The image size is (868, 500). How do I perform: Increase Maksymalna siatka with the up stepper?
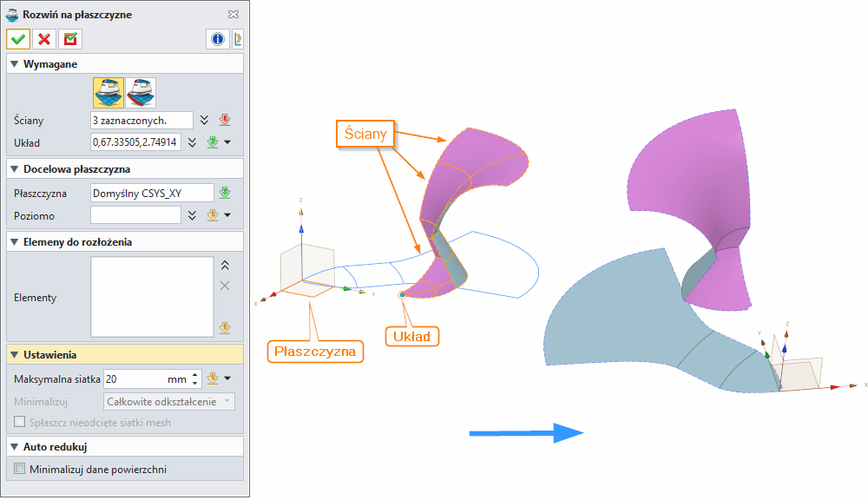tap(194, 375)
